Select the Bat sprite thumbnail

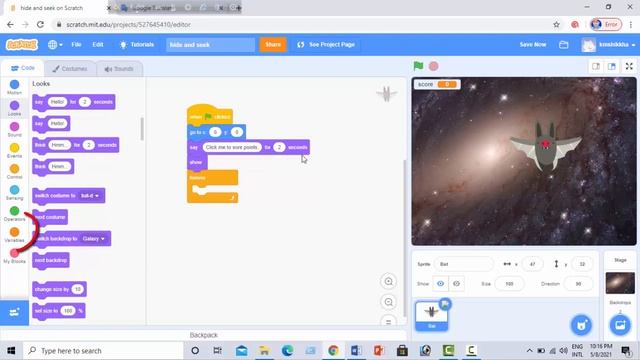click(431, 315)
